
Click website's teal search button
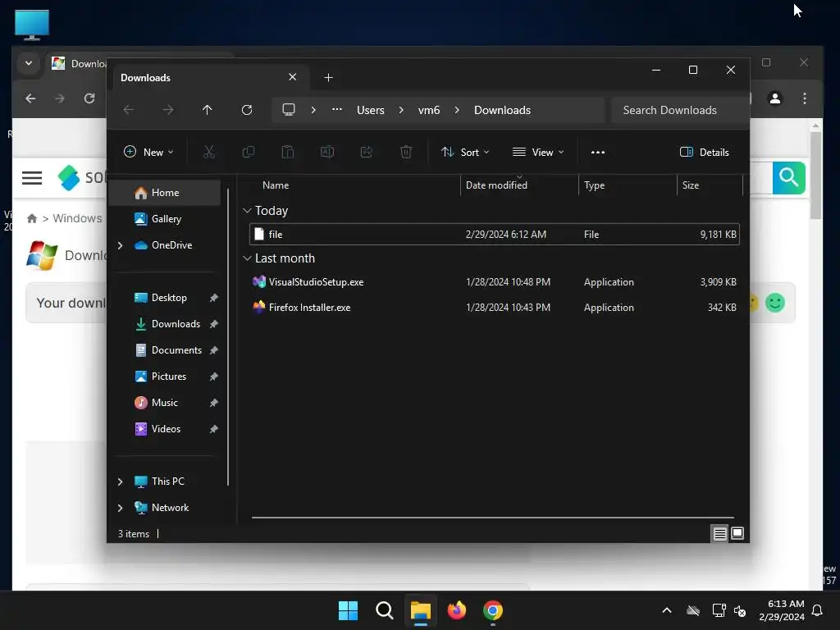coord(788,177)
